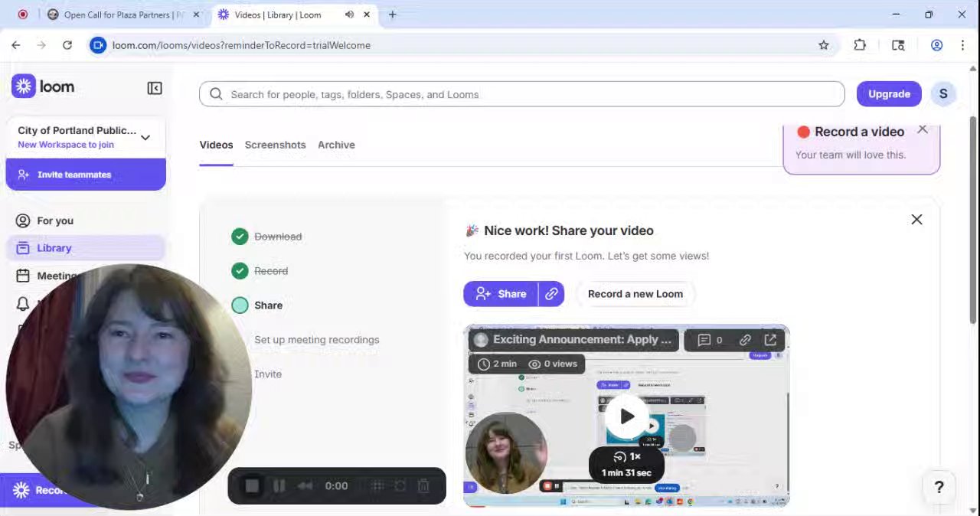Click Invite teammates button
The height and width of the screenshot is (516, 980).
tap(86, 175)
